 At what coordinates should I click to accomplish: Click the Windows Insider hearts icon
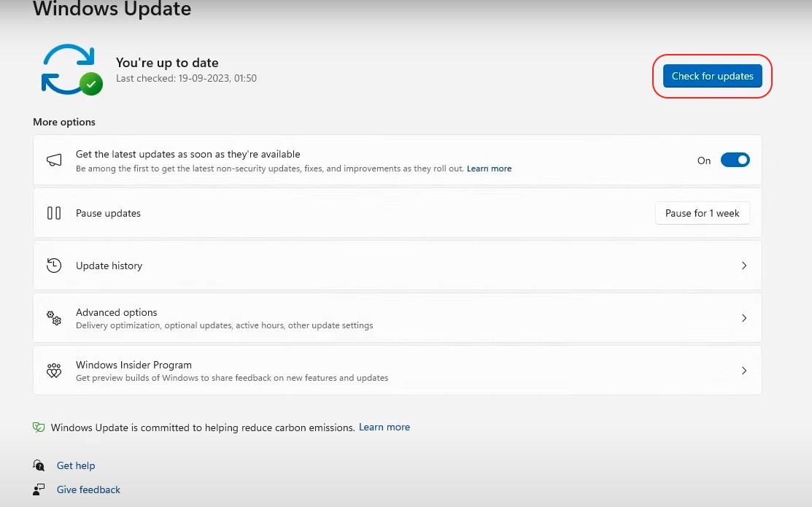54,371
